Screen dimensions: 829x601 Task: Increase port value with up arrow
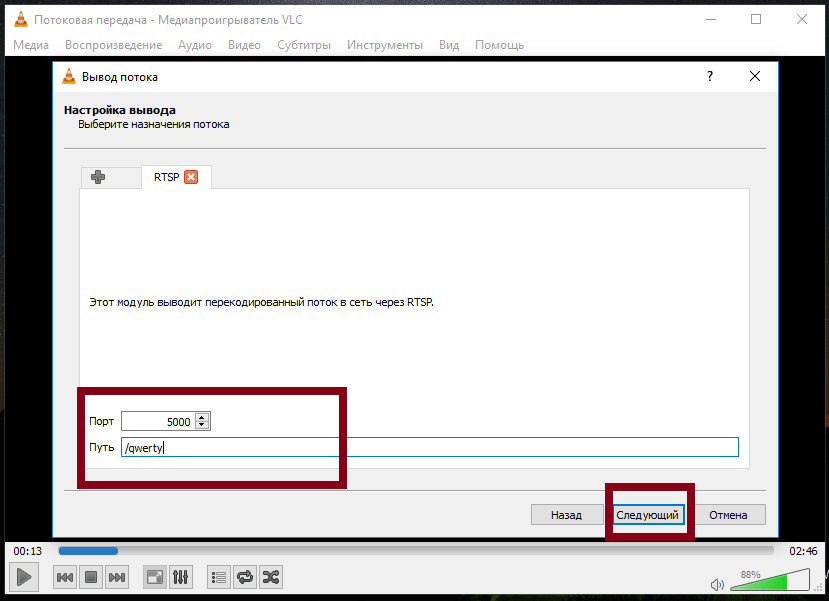tap(203, 417)
